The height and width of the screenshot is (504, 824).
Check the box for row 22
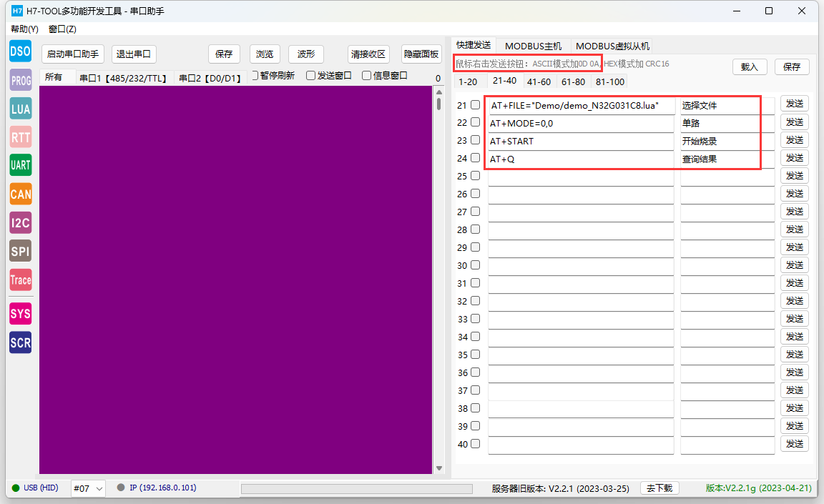point(475,122)
